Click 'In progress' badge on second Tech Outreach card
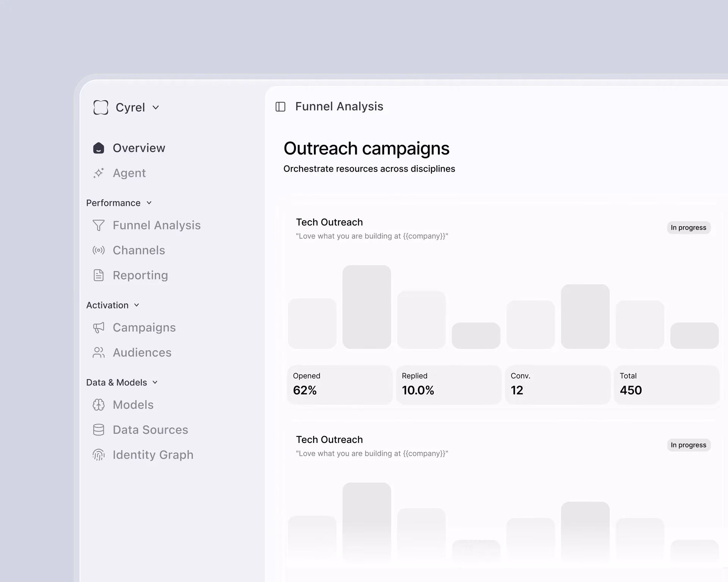Screen dimensions: 728x582 tap(689, 445)
